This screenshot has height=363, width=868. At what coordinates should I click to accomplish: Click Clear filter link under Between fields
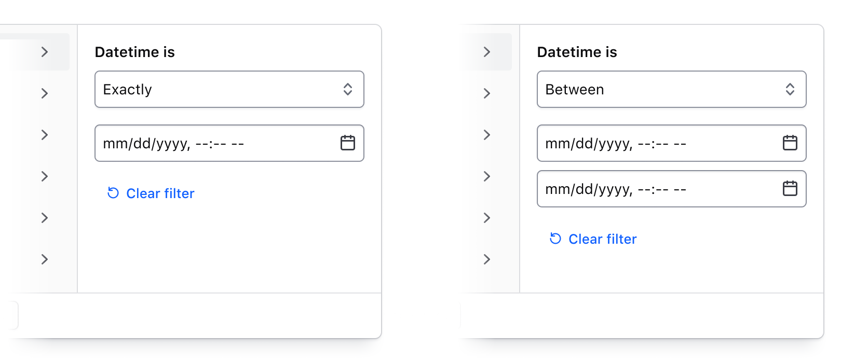tap(602, 239)
